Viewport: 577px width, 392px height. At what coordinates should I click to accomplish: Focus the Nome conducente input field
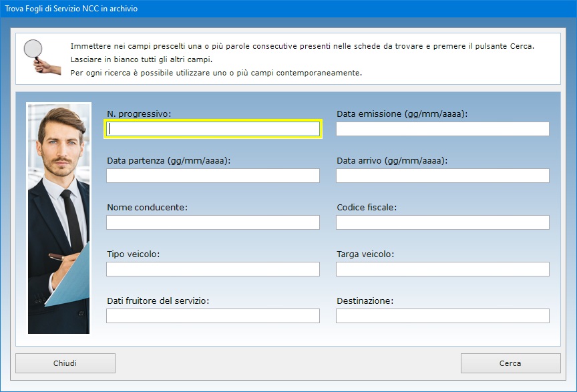tap(213, 222)
